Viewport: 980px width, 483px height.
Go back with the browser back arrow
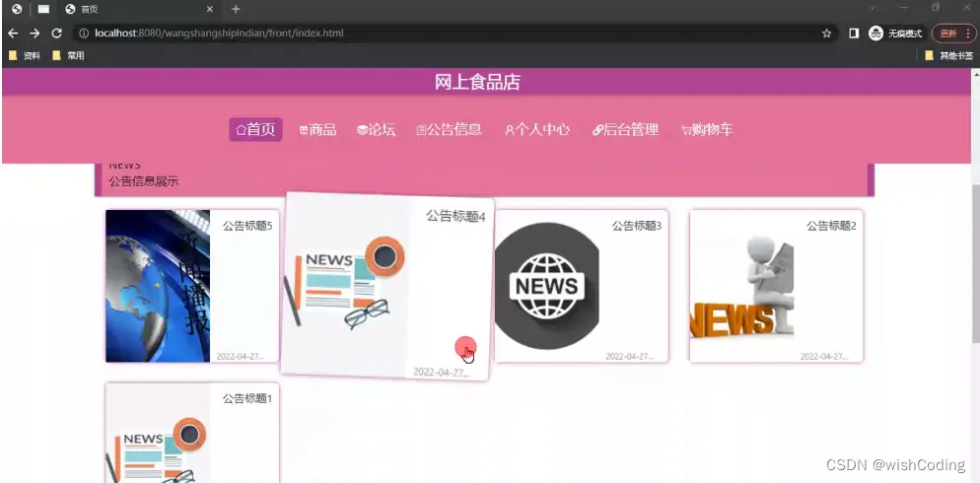(x=13, y=34)
